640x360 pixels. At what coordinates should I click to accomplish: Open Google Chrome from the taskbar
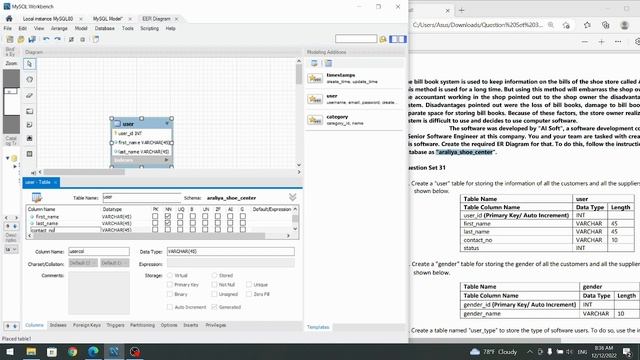click(x=73, y=351)
